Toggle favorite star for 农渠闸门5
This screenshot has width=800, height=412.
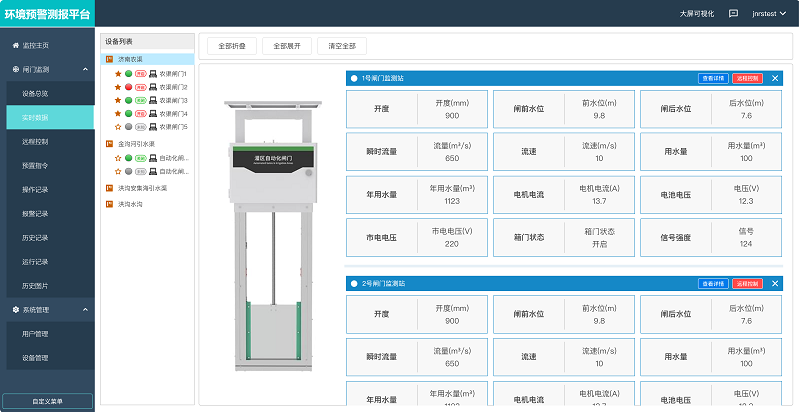[117, 127]
